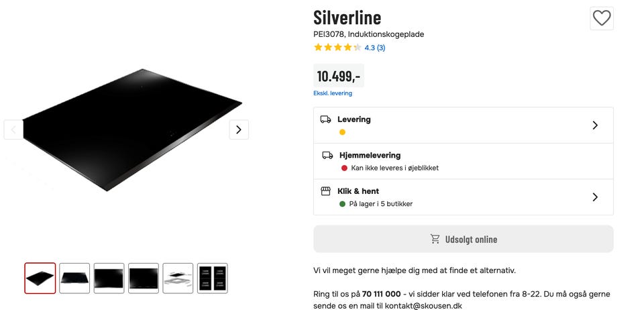The height and width of the screenshot is (310, 644).
Task: Open the 4.3 (3) reviews link
Action: click(x=375, y=48)
